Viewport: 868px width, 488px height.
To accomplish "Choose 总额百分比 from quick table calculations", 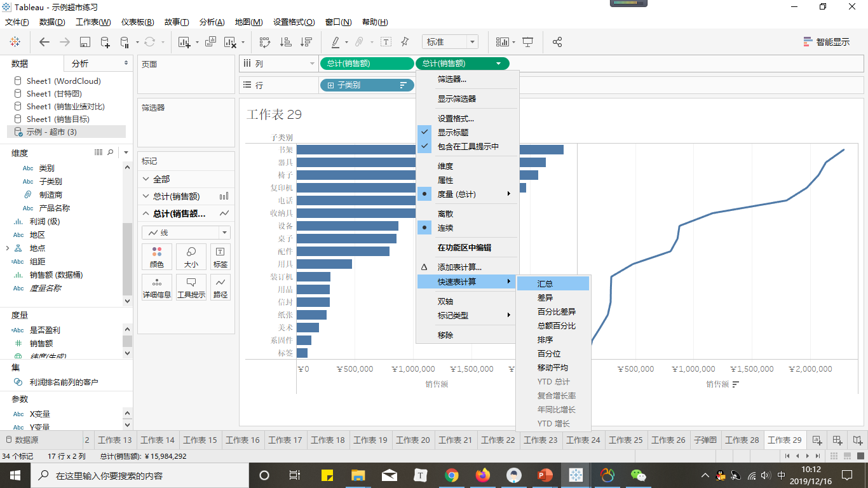I will 553,326.
